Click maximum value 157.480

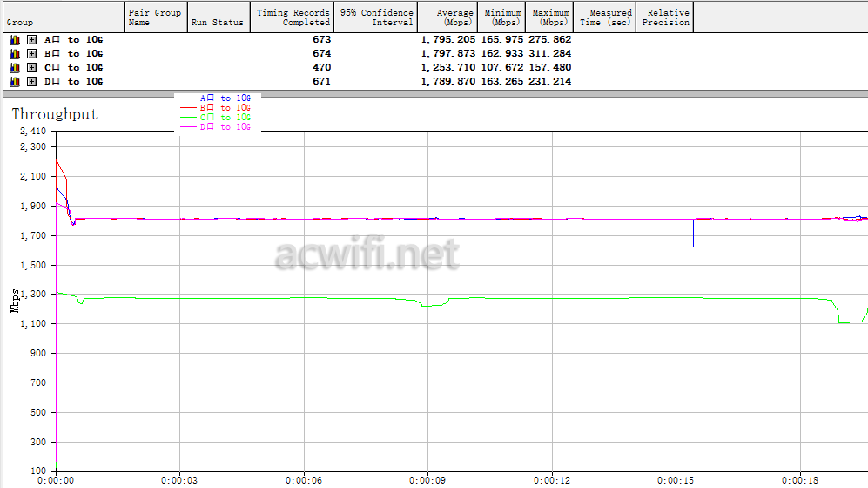549,68
